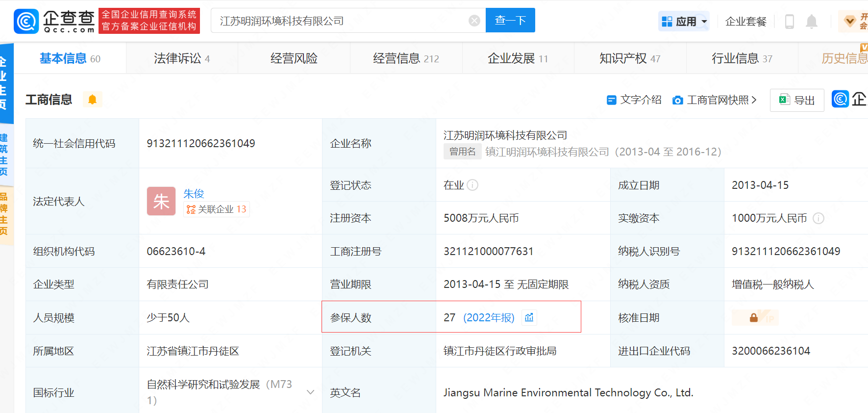This screenshot has width=868, height=413.
Task: Click the Qcc logo beside the export button
Action: (x=840, y=99)
